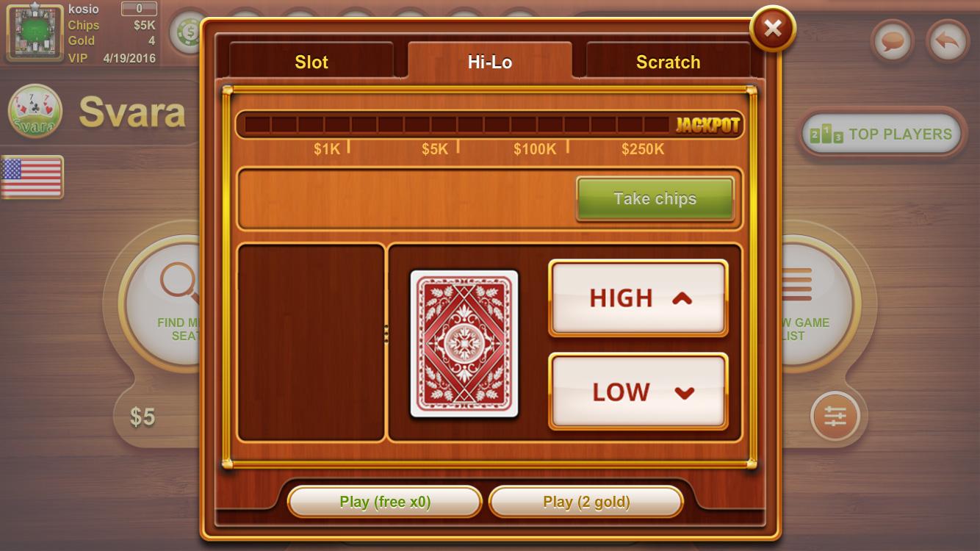Guess HIGH with the up chevron
Viewport: 980px width, 551px height.
point(638,298)
